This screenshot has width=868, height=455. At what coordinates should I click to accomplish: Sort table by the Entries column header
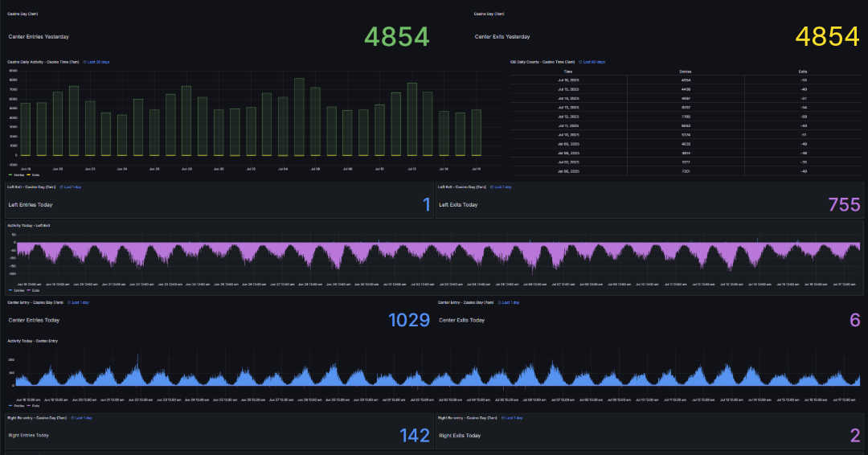685,72
